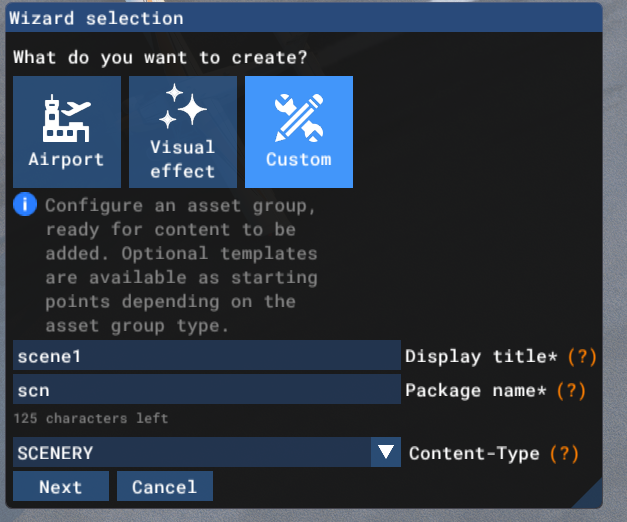Click the blue info icon
Viewport: 627px width, 522px height.
25,206
